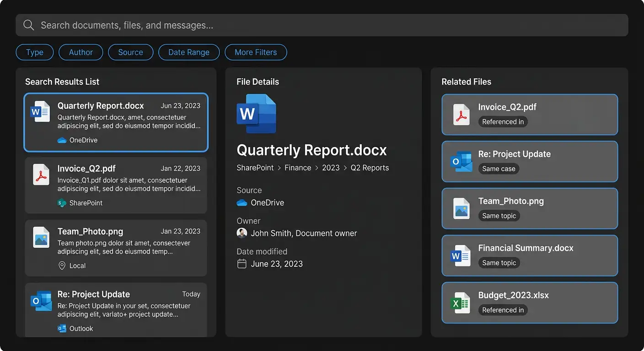Open Finance breadcrumb link
Screen dimensions: 644x351
coord(298,168)
